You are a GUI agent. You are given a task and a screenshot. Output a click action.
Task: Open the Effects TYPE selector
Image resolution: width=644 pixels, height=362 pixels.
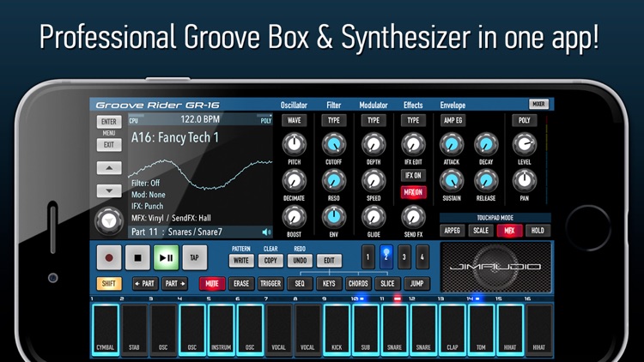[413, 121]
